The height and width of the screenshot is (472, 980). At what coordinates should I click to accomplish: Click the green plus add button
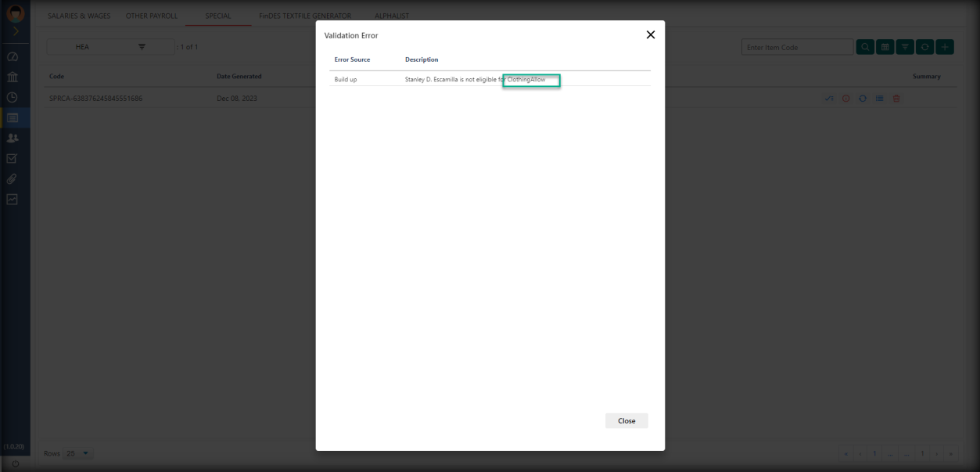coord(945,48)
